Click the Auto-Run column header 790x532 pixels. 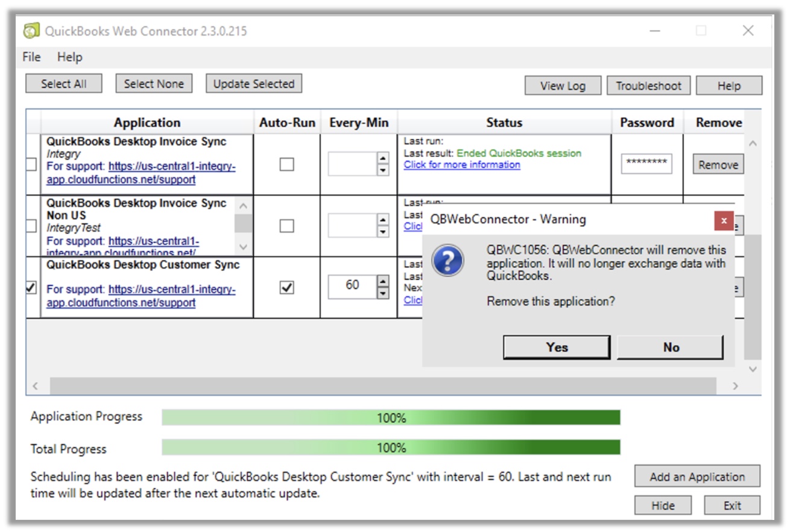[287, 122]
